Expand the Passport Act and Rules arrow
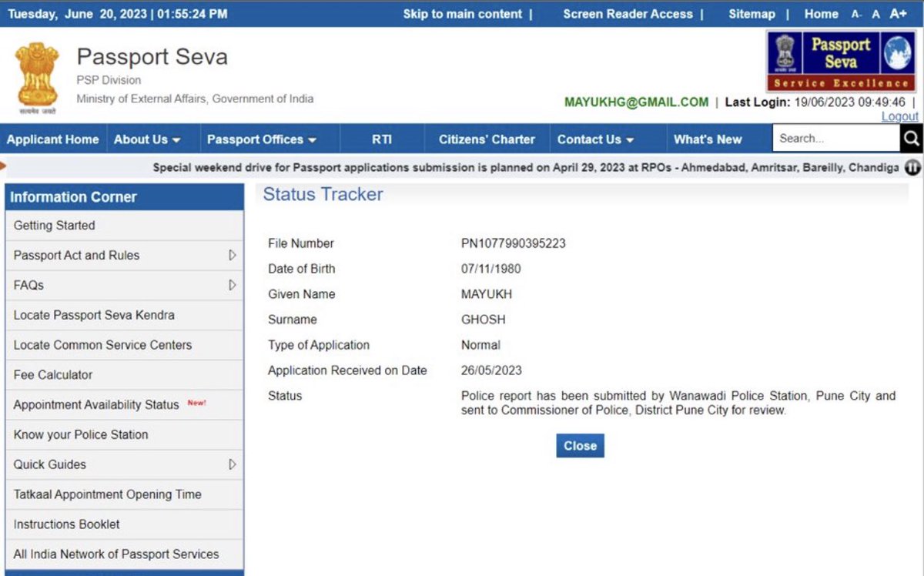 point(233,255)
